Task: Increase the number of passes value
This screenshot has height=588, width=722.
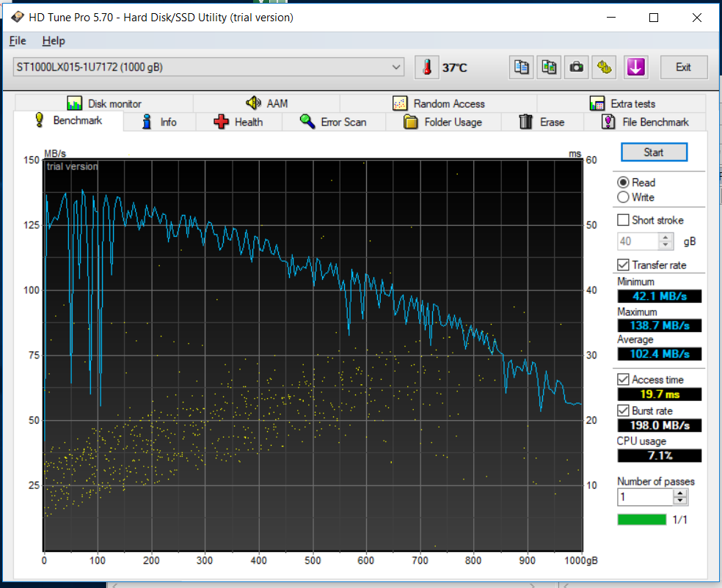Action: click(681, 493)
